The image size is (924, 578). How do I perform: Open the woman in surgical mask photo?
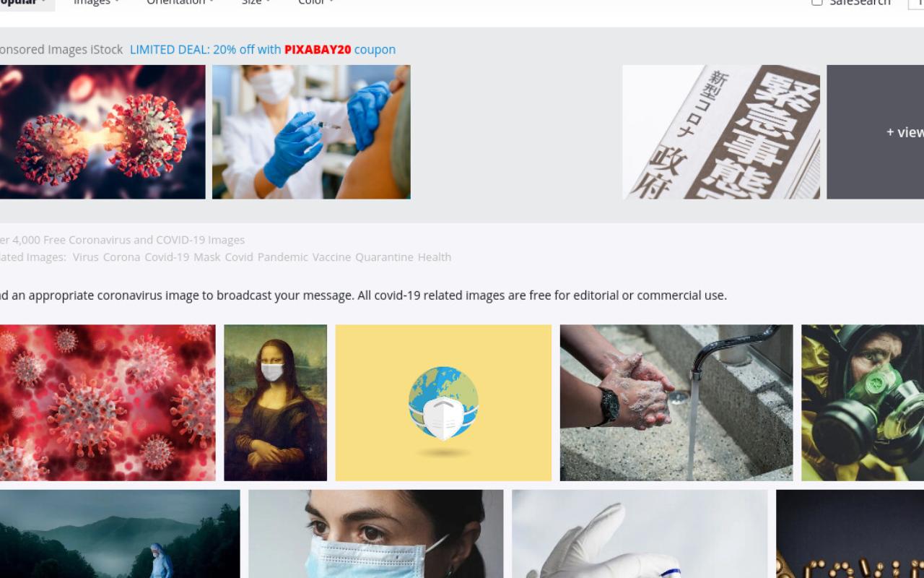click(375, 534)
